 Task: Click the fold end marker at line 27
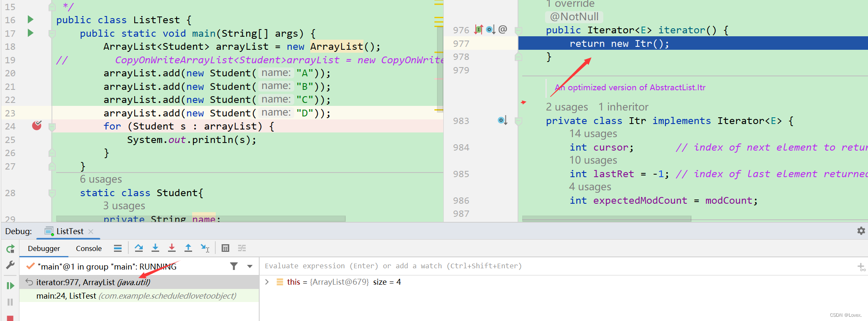(x=52, y=166)
